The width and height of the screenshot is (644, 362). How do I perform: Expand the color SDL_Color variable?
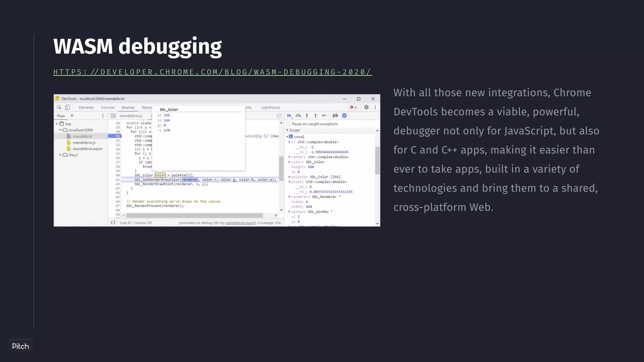(x=289, y=162)
